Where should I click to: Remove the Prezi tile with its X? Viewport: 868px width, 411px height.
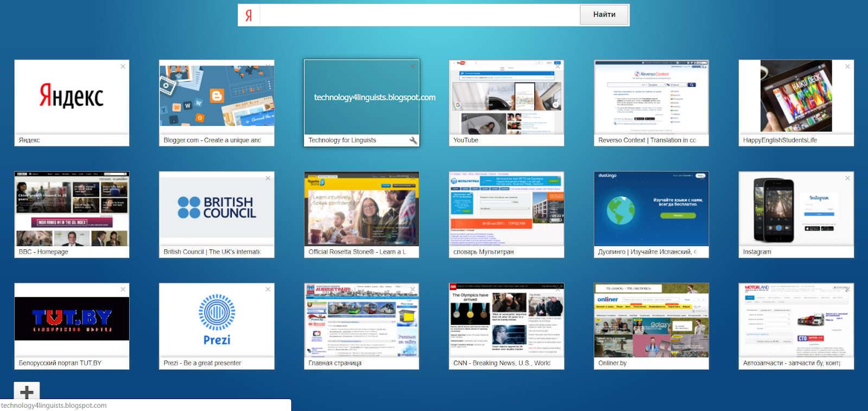pos(268,290)
